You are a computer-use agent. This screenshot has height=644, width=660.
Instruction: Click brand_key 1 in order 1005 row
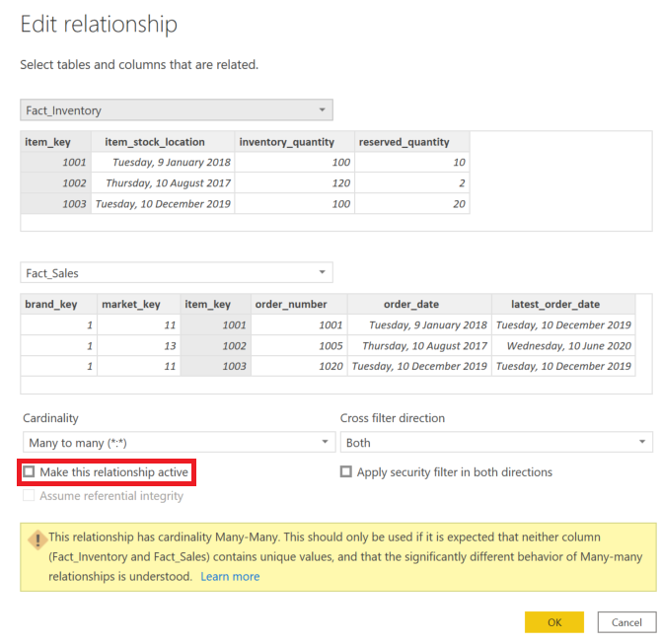[59, 345]
